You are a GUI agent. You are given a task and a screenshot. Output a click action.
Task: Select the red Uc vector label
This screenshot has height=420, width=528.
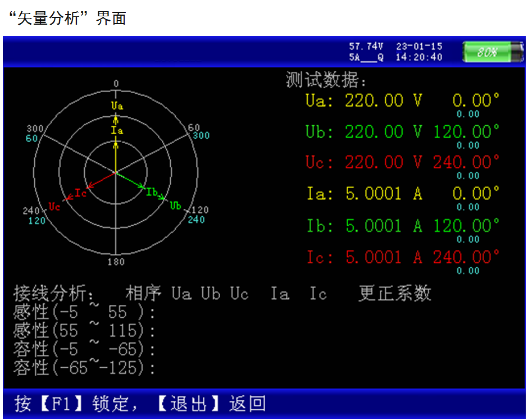54,206
